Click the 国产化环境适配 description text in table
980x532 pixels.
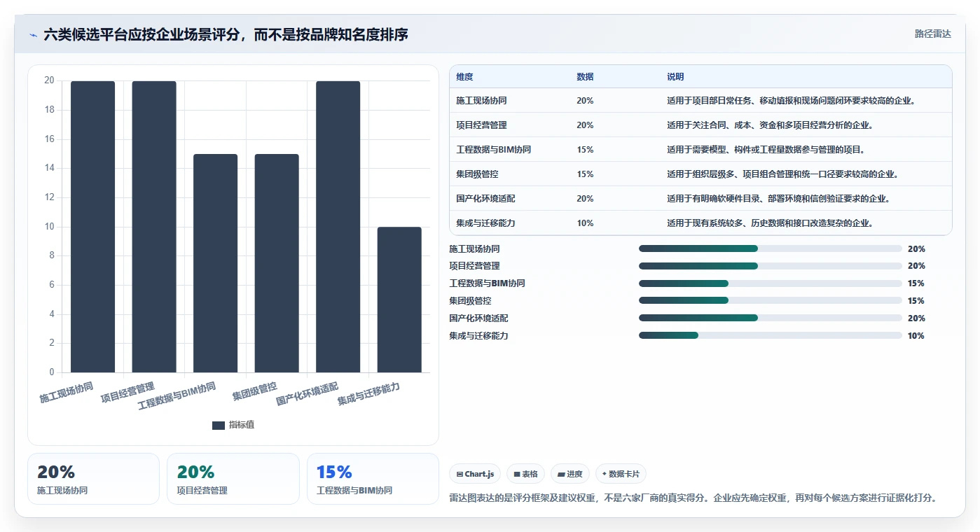point(778,199)
